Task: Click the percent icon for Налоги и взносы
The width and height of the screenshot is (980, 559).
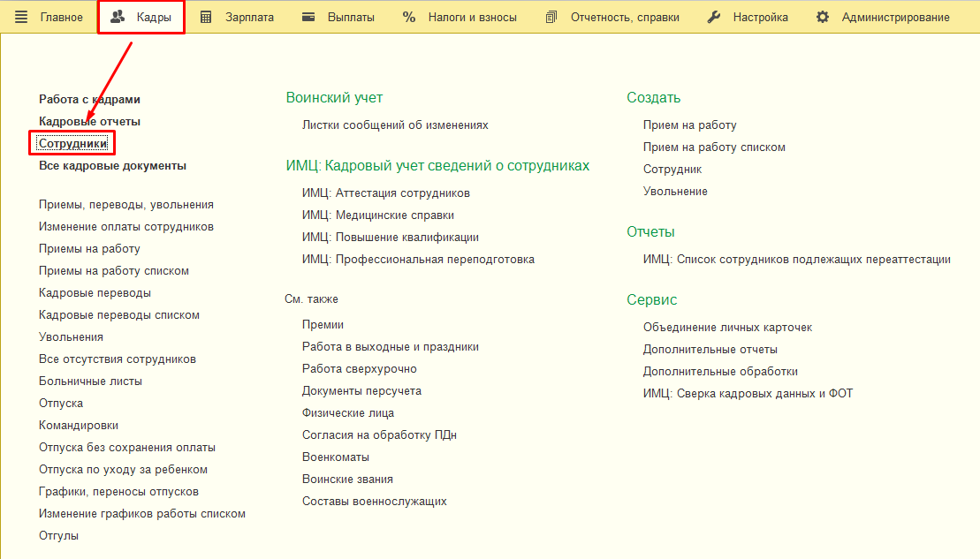Action: pos(408,18)
